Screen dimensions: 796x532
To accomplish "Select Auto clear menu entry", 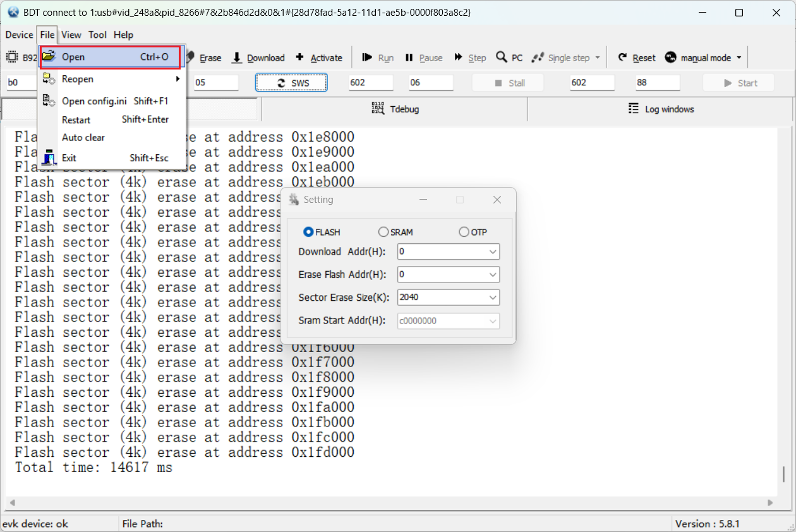I will (111, 137).
